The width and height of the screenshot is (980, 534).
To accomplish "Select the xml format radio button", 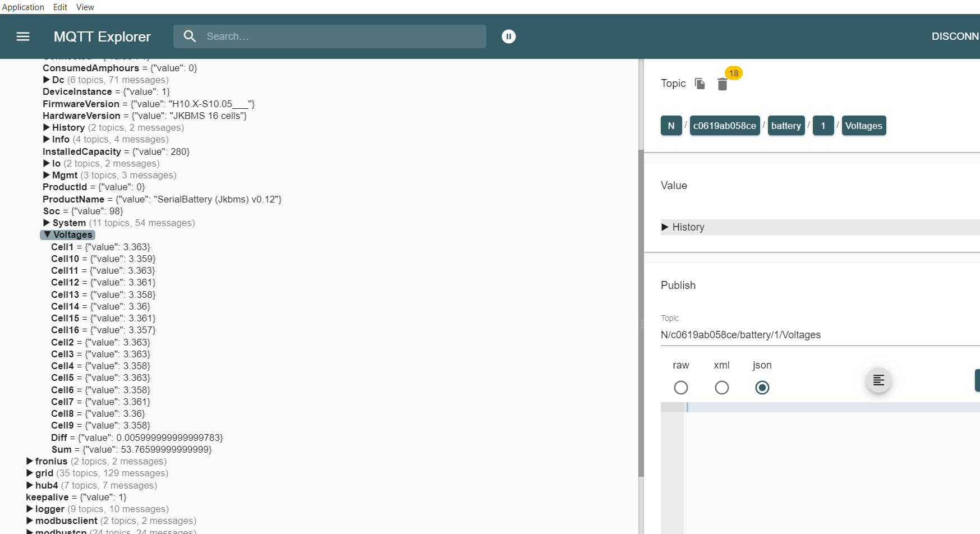I will [x=722, y=388].
